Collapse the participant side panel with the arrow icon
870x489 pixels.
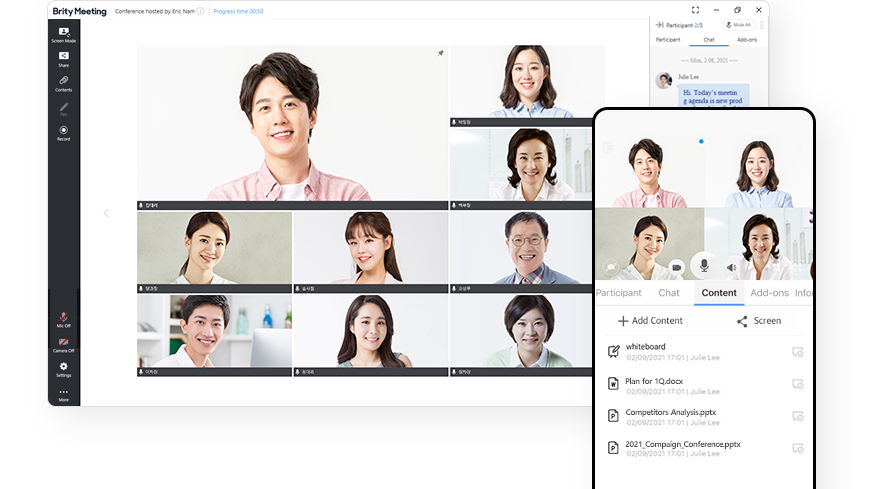(x=659, y=25)
